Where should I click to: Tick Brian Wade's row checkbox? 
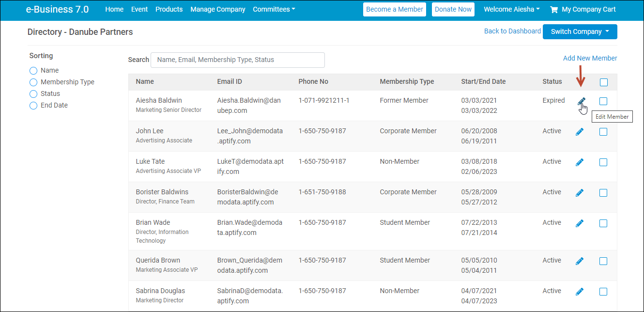[x=603, y=223]
